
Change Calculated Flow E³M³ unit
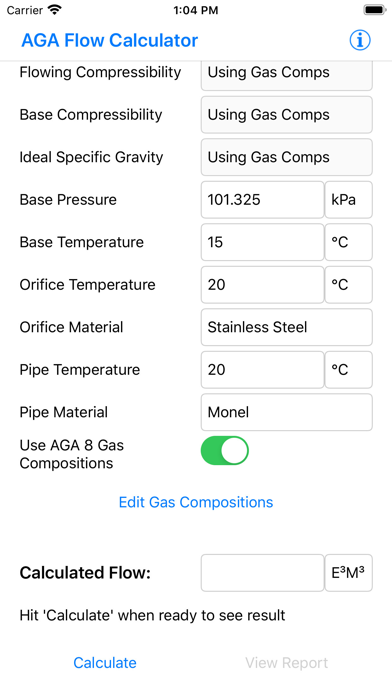[x=348, y=573]
